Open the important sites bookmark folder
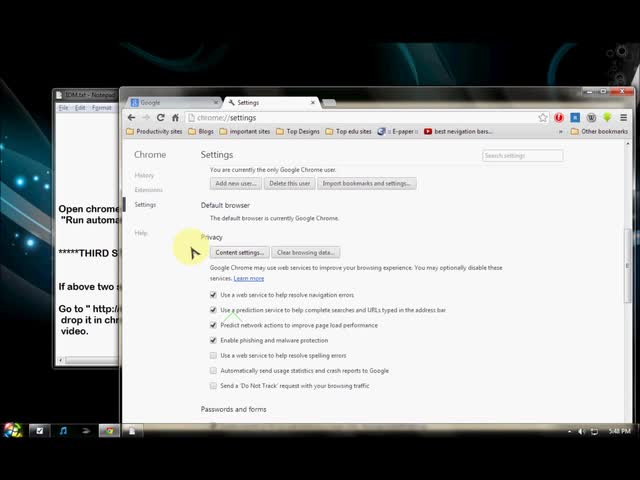 [x=245, y=131]
